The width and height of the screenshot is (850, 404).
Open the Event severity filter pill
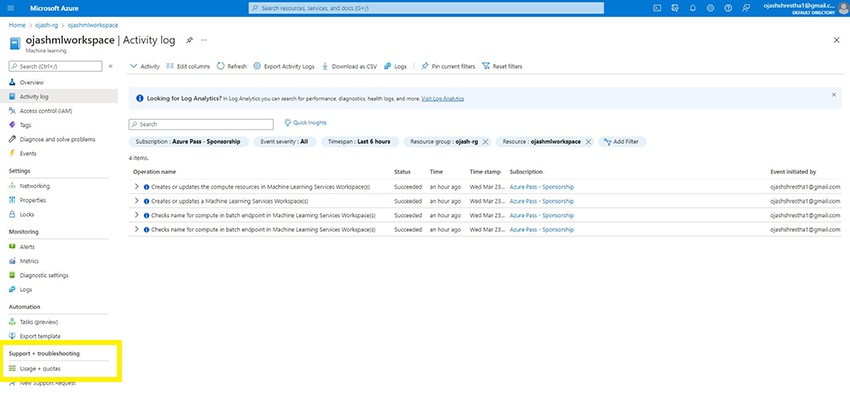pos(285,142)
